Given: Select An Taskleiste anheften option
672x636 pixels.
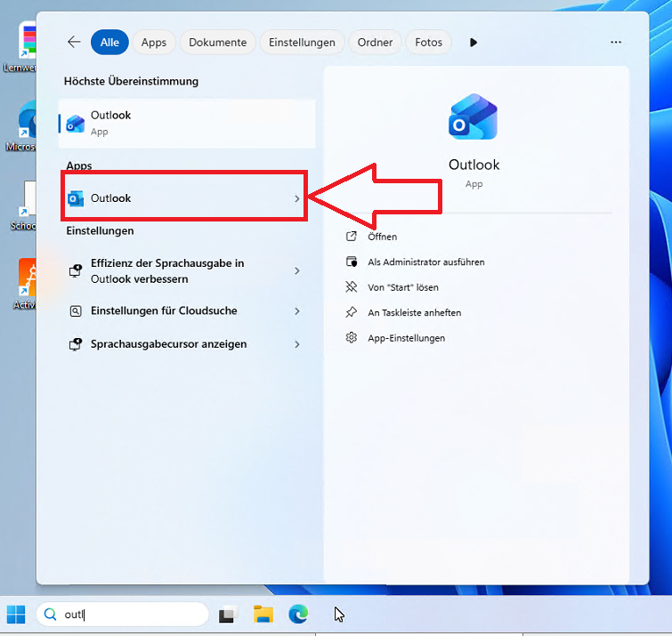Looking at the screenshot, I should coord(414,313).
